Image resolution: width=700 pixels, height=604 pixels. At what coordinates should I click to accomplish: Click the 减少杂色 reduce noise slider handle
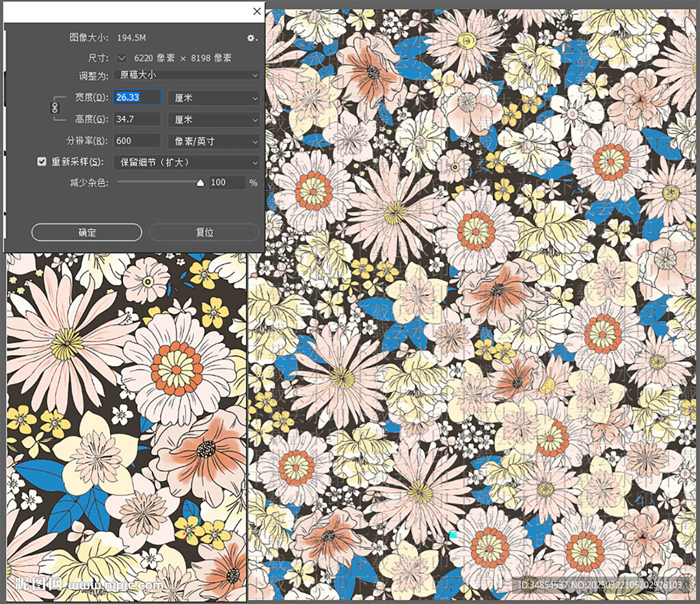[x=200, y=183]
